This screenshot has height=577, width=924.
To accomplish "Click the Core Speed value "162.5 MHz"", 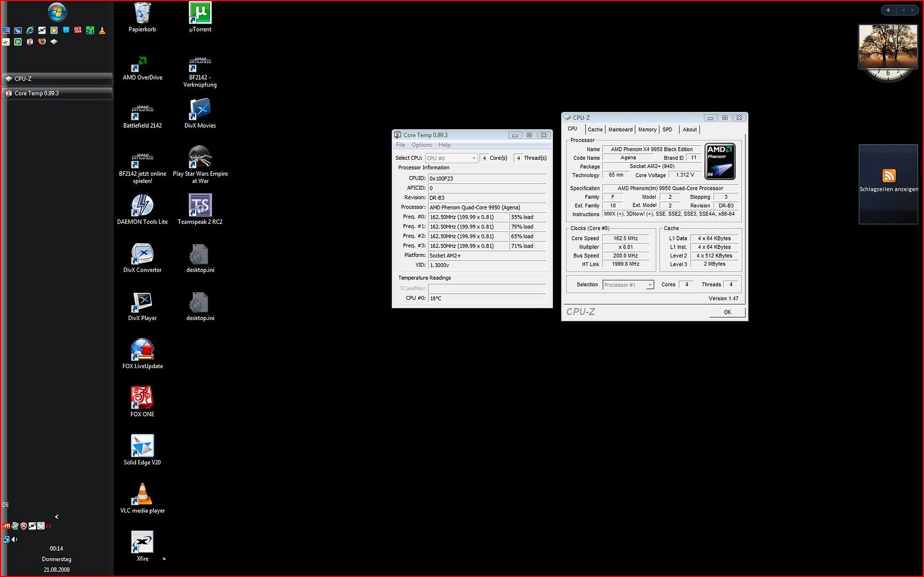I will [625, 238].
